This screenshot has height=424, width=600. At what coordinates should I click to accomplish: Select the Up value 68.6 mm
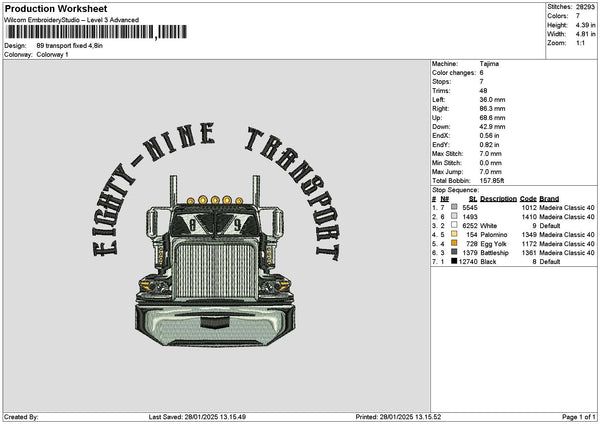(492, 118)
